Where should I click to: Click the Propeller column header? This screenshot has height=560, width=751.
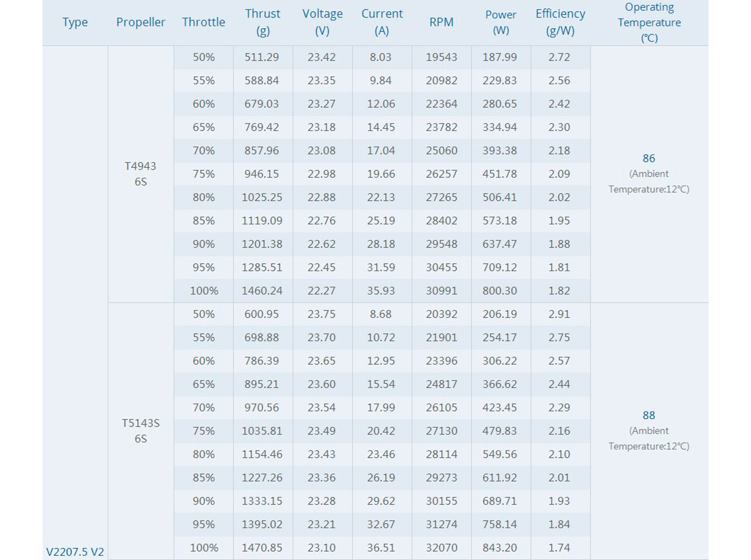[140, 22]
